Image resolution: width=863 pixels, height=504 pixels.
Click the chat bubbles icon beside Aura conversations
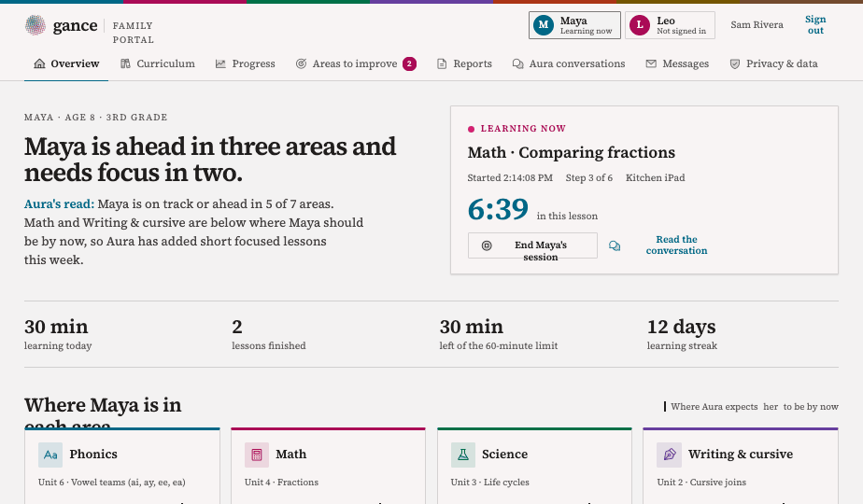pos(518,63)
